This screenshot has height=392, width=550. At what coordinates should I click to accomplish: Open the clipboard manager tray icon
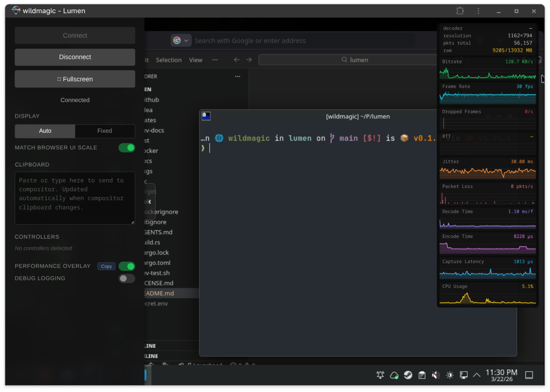[422, 375]
